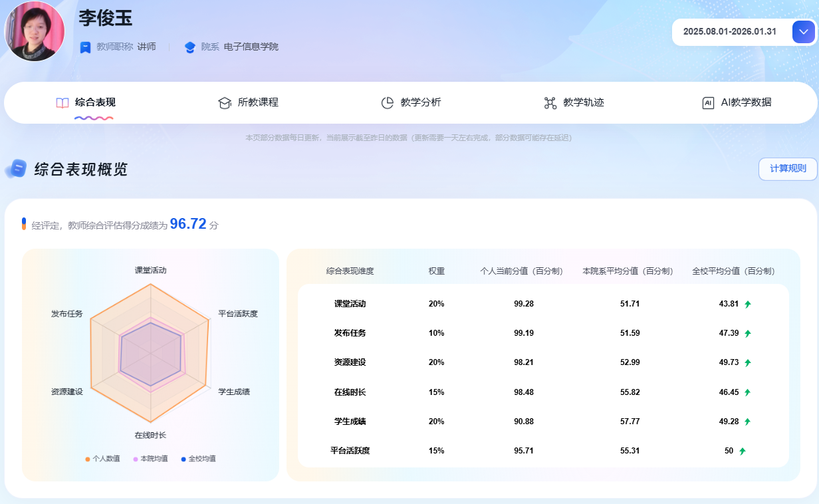Open the 所教课程 tab
Image resolution: width=819 pixels, height=504 pixels.
click(x=258, y=102)
